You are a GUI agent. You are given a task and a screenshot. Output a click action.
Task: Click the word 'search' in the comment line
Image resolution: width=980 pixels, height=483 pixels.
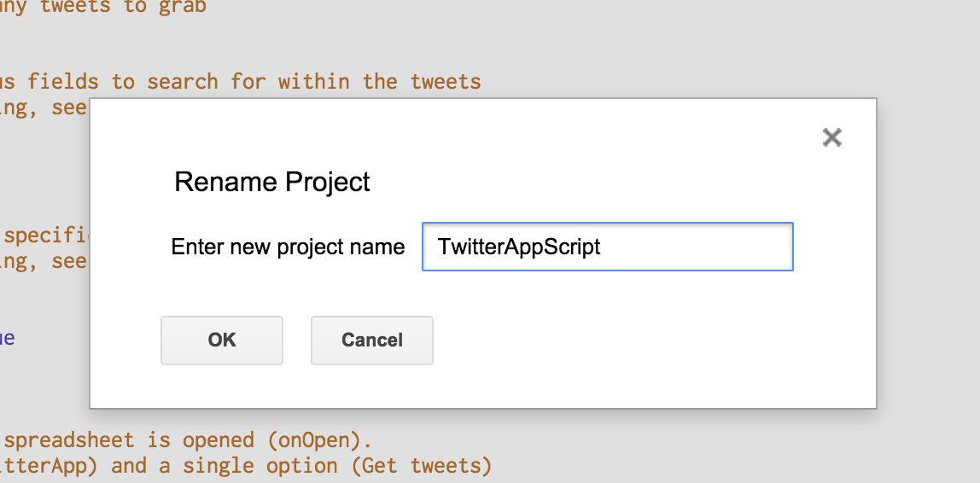(x=181, y=82)
